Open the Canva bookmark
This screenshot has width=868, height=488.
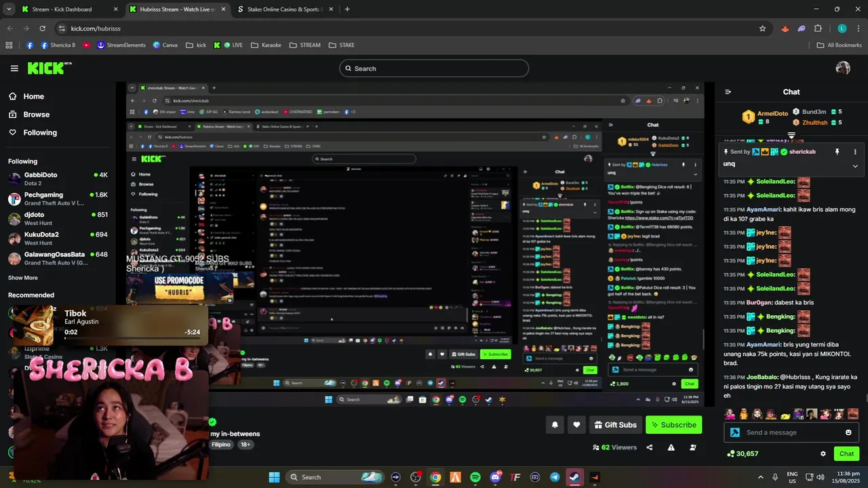coord(165,45)
